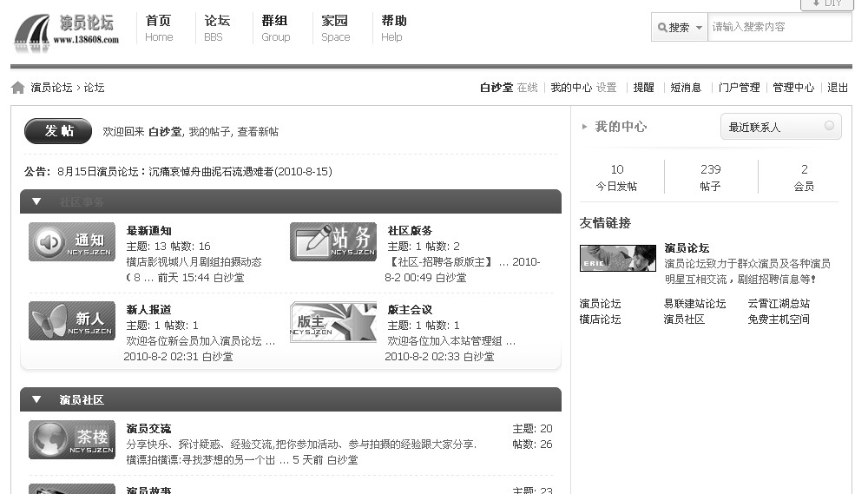
Task: Open the 最近联系人 dropdown
Action: [x=781, y=127]
